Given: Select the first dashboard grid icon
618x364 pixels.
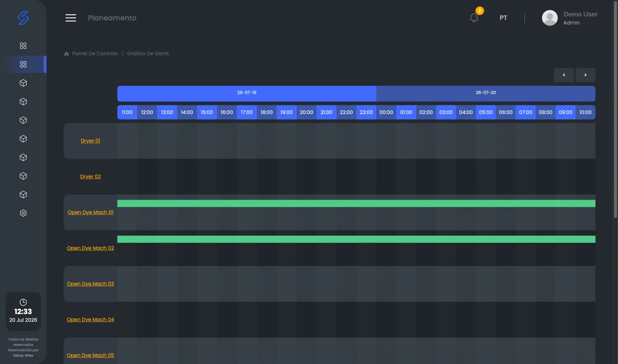Looking at the screenshot, I should [23, 46].
